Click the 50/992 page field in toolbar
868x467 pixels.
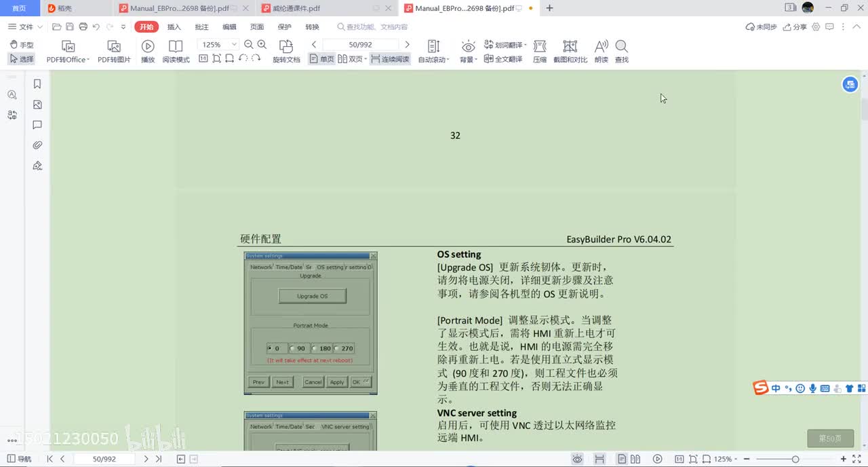(360, 44)
